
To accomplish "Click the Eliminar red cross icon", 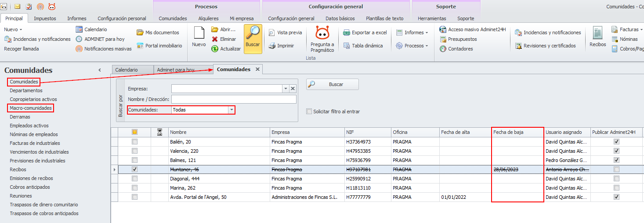I will tap(215, 39).
